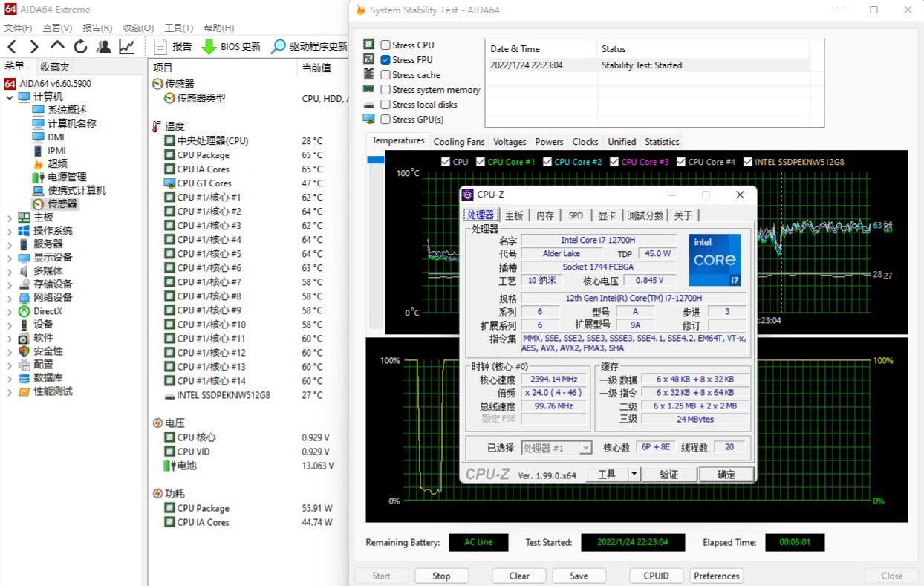
Task: Enable the Stress GPU(s) checkbox
Action: point(385,120)
